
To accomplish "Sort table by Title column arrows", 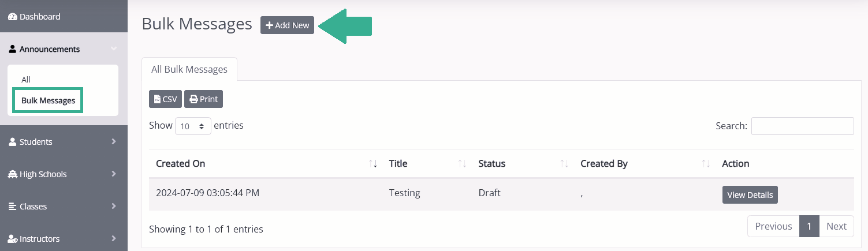I will point(462,164).
